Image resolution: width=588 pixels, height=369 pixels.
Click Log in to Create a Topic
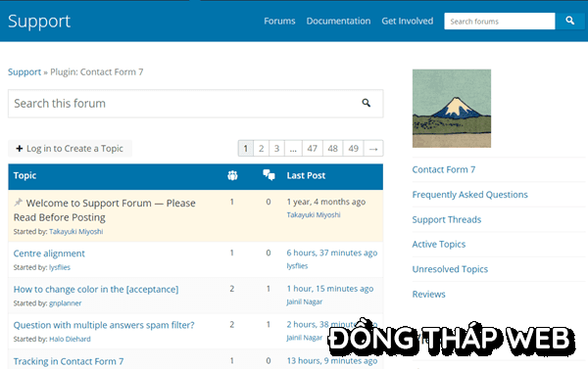point(71,149)
